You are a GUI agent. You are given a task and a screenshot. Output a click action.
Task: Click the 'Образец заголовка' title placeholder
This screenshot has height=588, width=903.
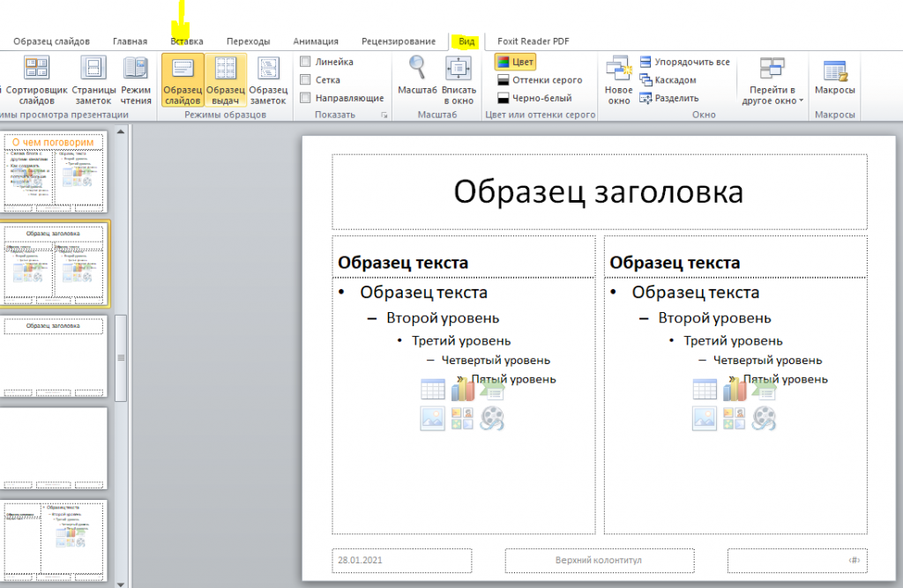pyautogui.click(x=599, y=192)
